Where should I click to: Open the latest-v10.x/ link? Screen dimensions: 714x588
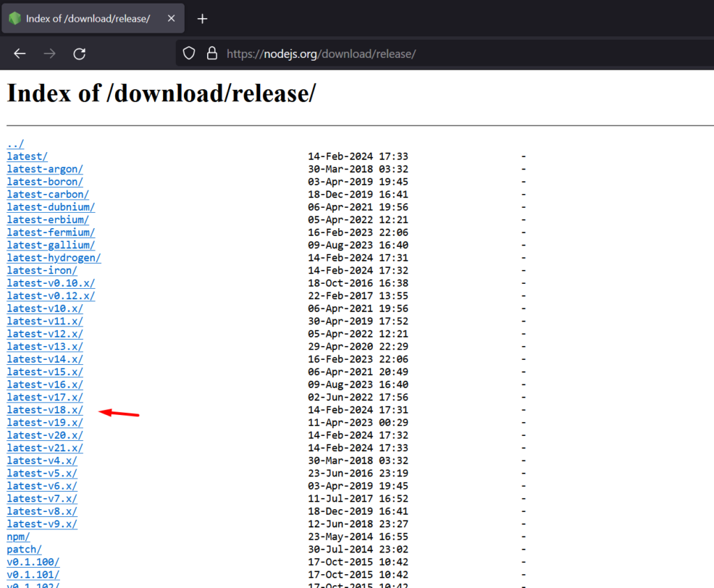[x=45, y=308]
